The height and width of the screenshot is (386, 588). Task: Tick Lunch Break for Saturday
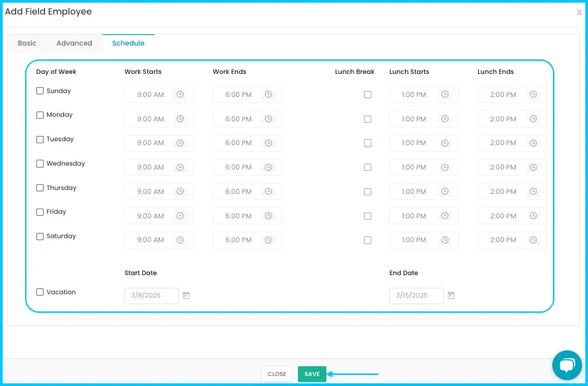pos(367,240)
